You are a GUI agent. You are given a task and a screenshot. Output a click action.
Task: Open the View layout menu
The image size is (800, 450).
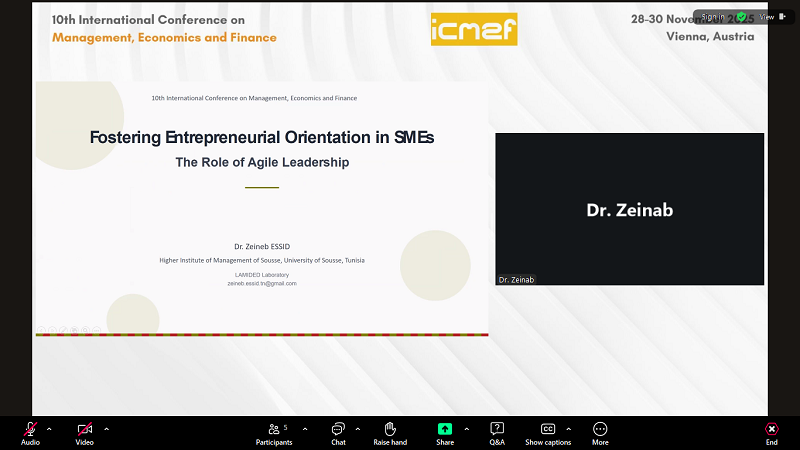tap(769, 17)
